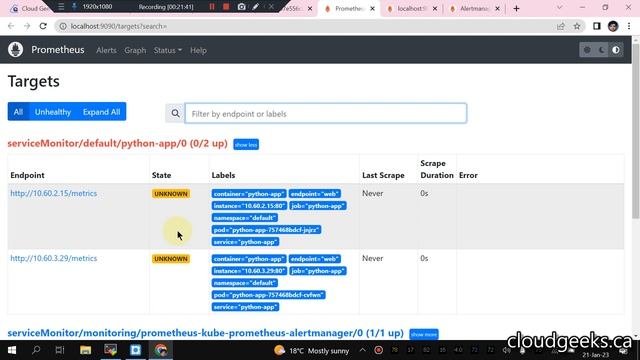Open Help page in navbar
The image size is (640, 360).
[x=198, y=50]
